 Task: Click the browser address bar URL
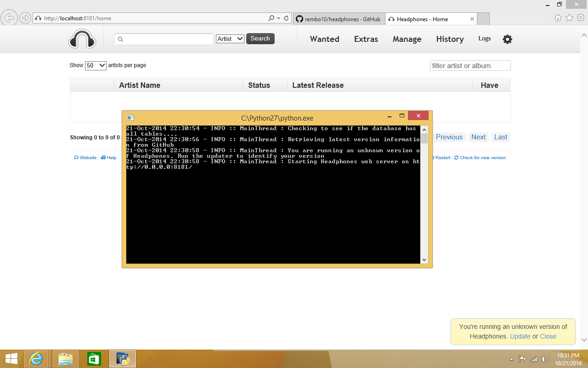click(78, 18)
